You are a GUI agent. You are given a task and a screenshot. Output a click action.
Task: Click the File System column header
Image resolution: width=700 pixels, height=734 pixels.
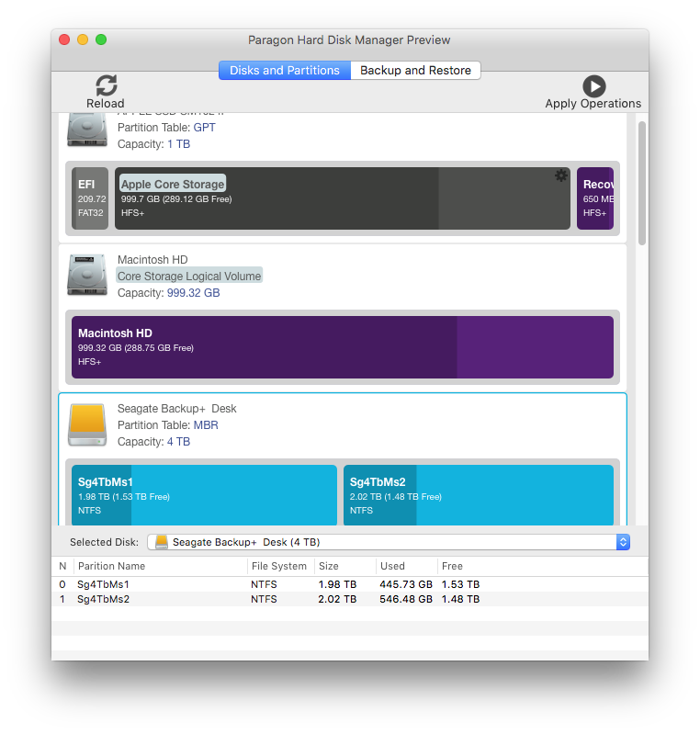tap(279, 566)
